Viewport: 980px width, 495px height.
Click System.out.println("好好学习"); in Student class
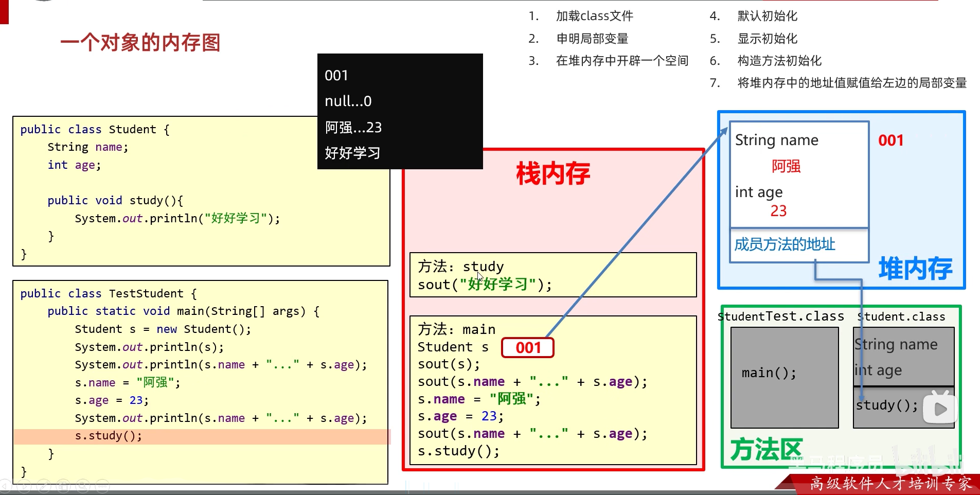(x=177, y=218)
